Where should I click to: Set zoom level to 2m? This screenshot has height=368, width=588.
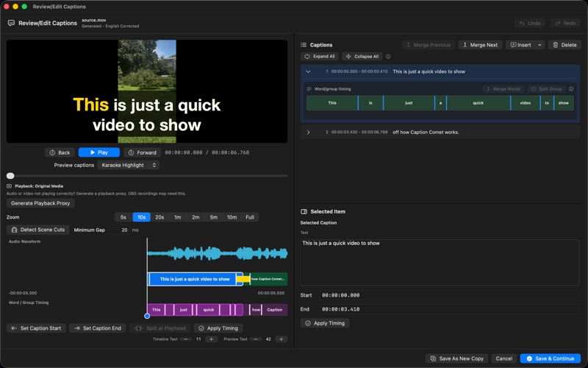click(x=196, y=217)
